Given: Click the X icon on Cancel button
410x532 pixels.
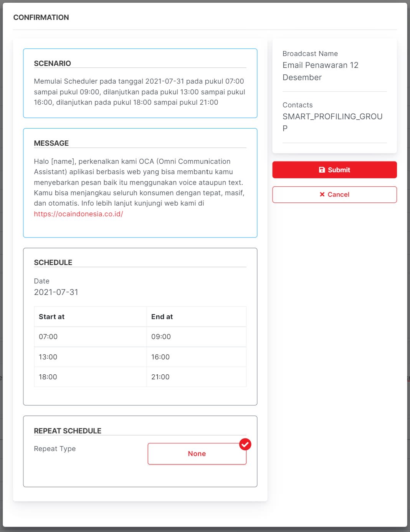Looking at the screenshot, I should 322,194.
